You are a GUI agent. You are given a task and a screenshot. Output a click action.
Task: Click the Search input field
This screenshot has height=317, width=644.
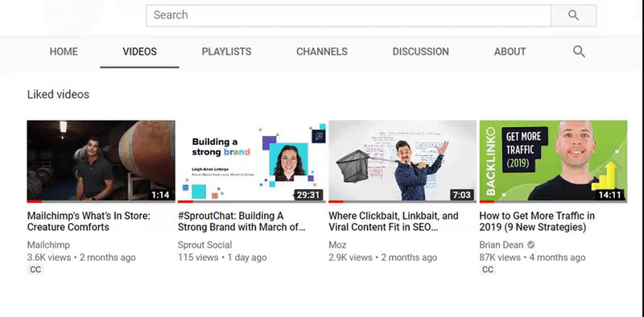pyautogui.click(x=349, y=15)
